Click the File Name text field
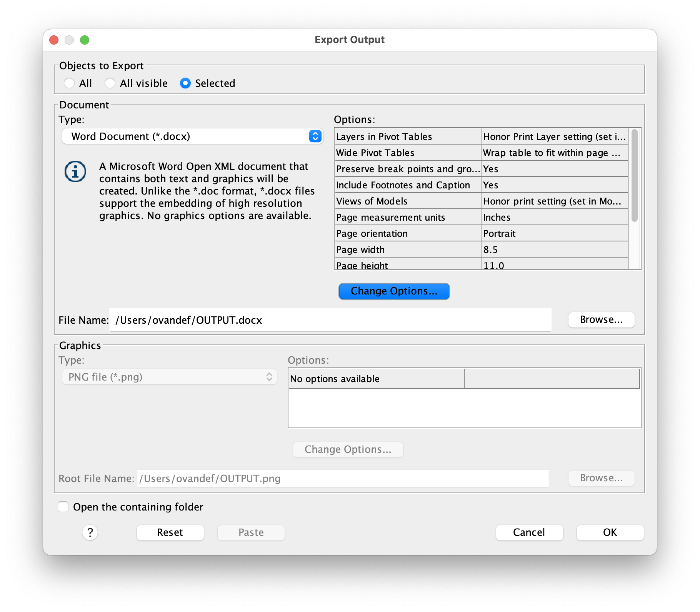Image resolution: width=700 pixels, height=612 pixels. point(330,320)
